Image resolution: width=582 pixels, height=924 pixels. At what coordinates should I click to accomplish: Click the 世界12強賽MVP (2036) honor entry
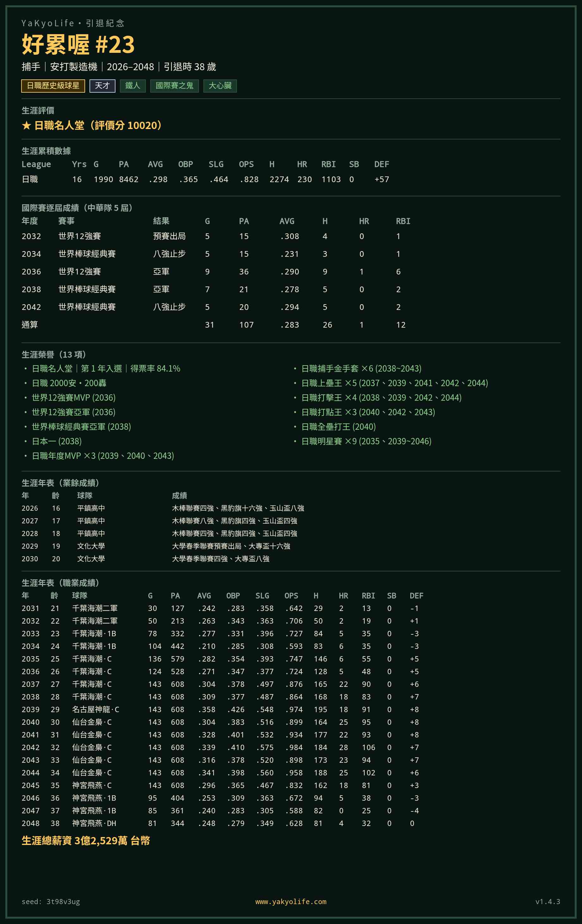pos(74,397)
